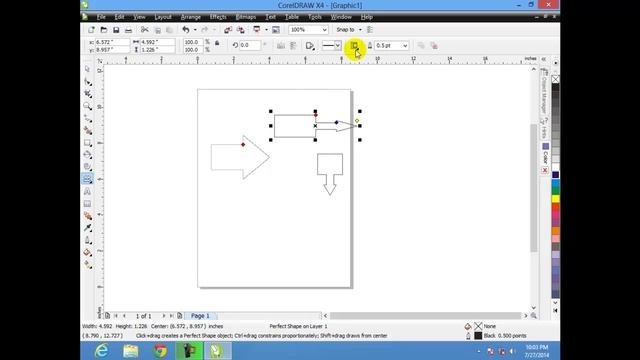Save the document with floppy icon
640x360 pixels.
[x=116, y=30]
